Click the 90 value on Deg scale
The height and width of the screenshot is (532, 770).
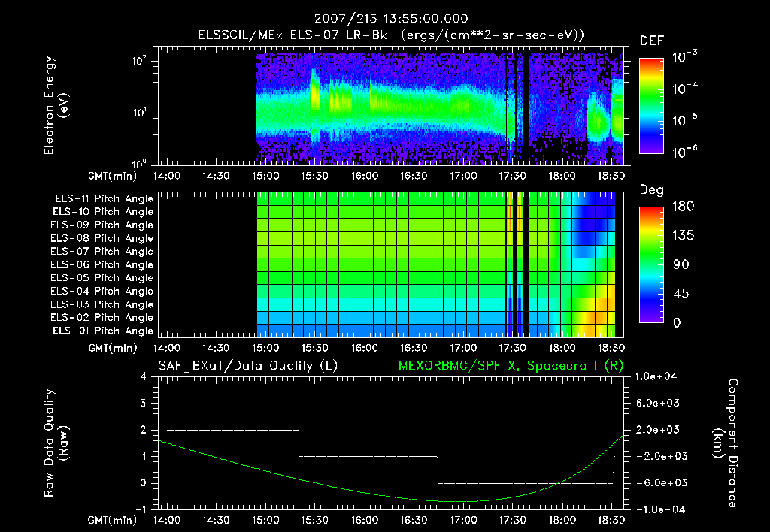click(x=681, y=265)
